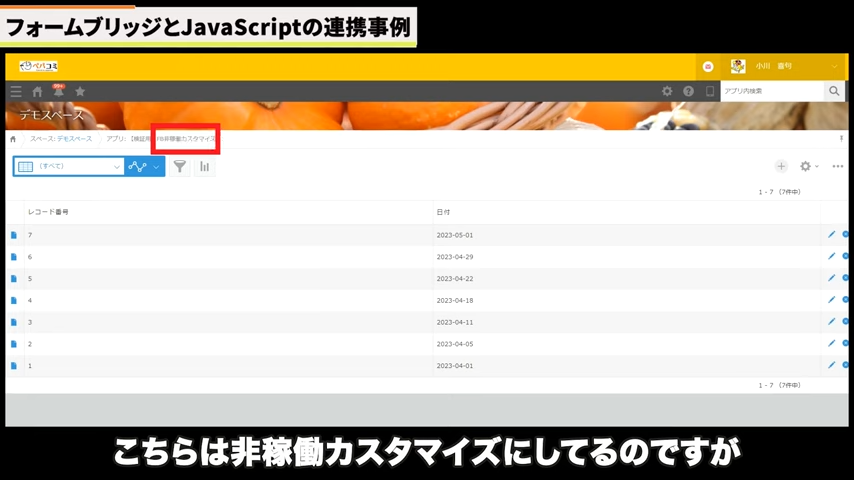This screenshot has width=854, height=480.
Task: Expand the graph view dropdown arrow
Action: tap(156, 167)
